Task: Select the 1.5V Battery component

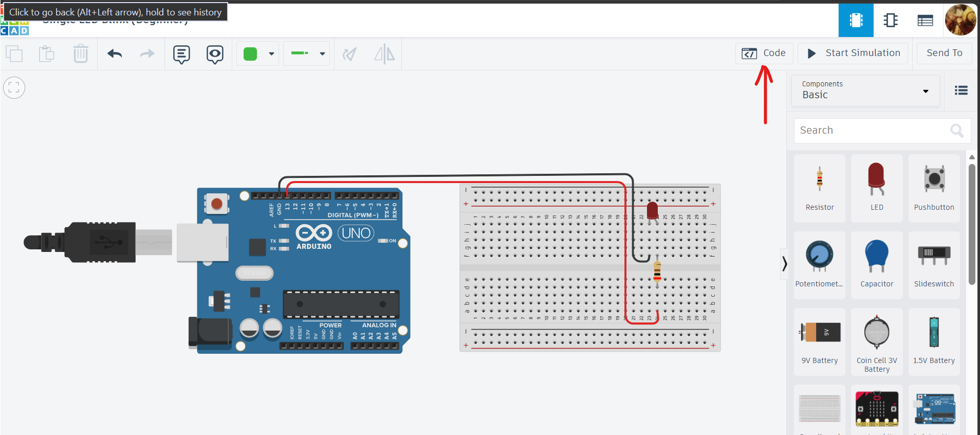Action: (934, 341)
